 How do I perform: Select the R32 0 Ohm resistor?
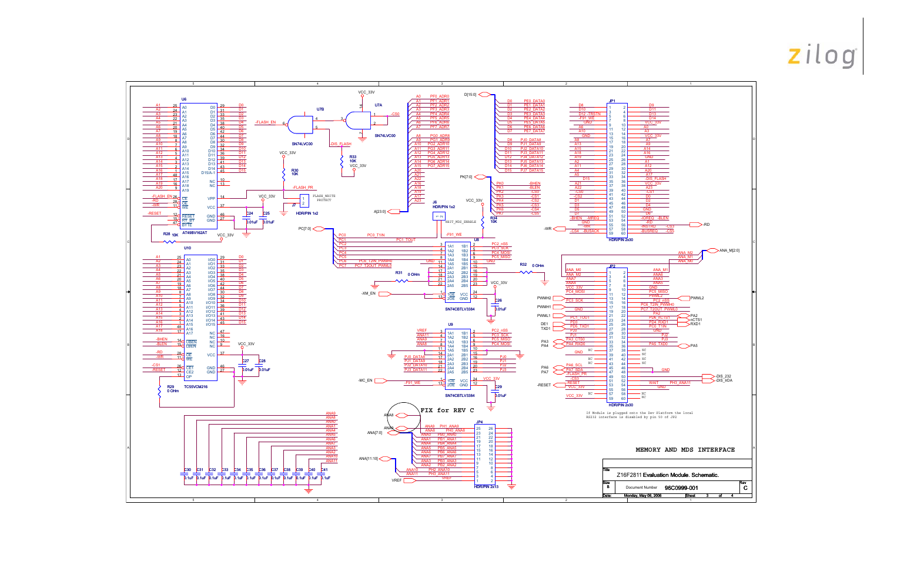click(x=526, y=272)
